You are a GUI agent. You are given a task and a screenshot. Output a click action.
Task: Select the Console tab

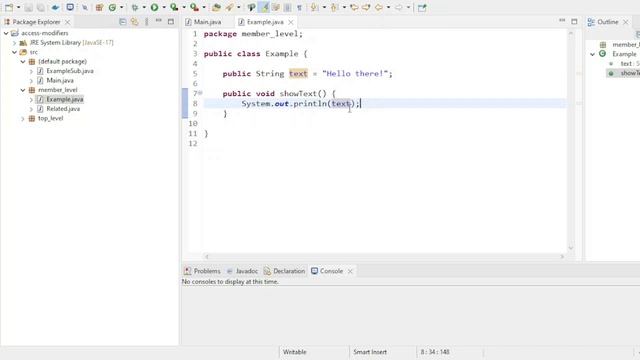tap(331, 271)
